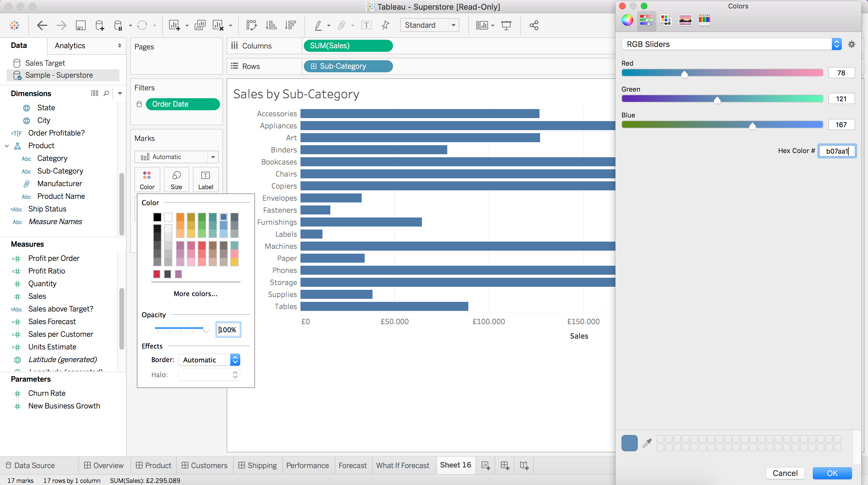Viewport: 868px width, 485px height.
Task: Switch to the Data pane tab
Action: coord(19,45)
